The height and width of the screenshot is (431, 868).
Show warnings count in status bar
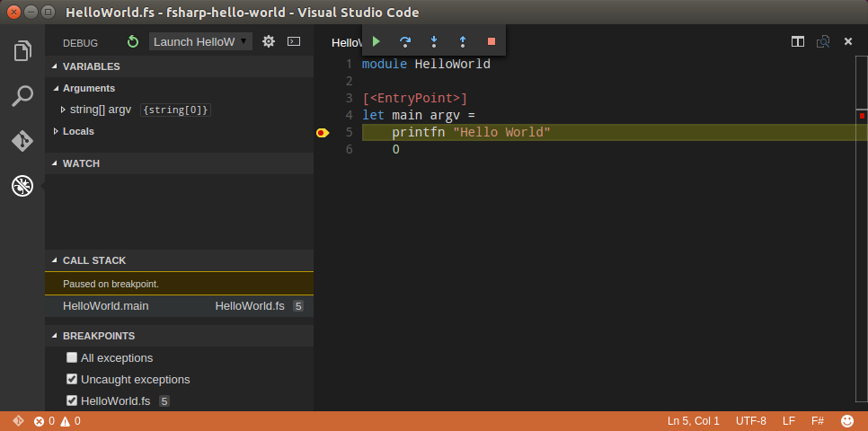point(70,421)
